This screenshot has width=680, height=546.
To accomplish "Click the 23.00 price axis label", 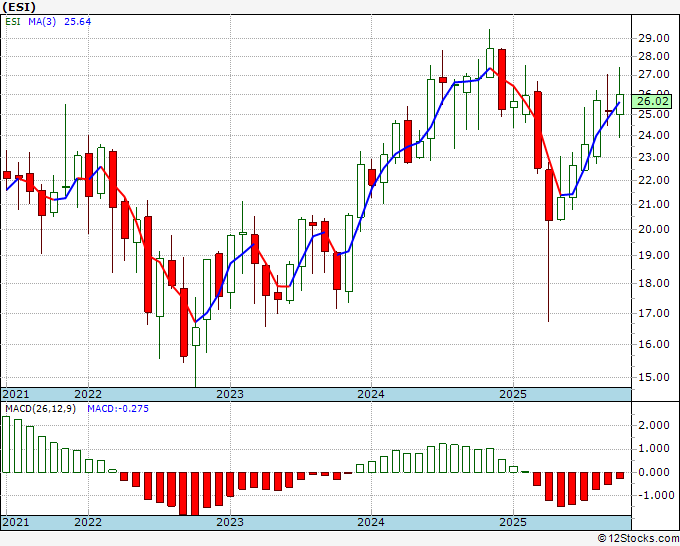I will [654, 157].
